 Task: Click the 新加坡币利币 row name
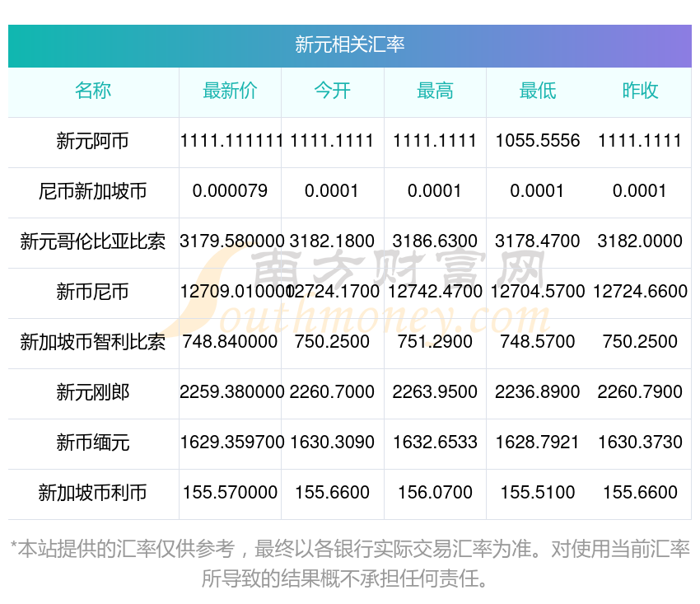point(93,494)
